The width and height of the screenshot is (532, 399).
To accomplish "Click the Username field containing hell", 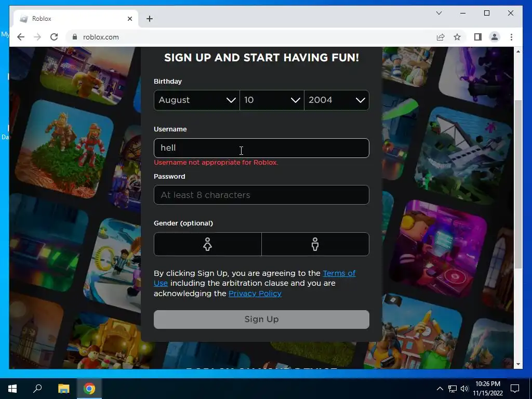I will 261,148.
